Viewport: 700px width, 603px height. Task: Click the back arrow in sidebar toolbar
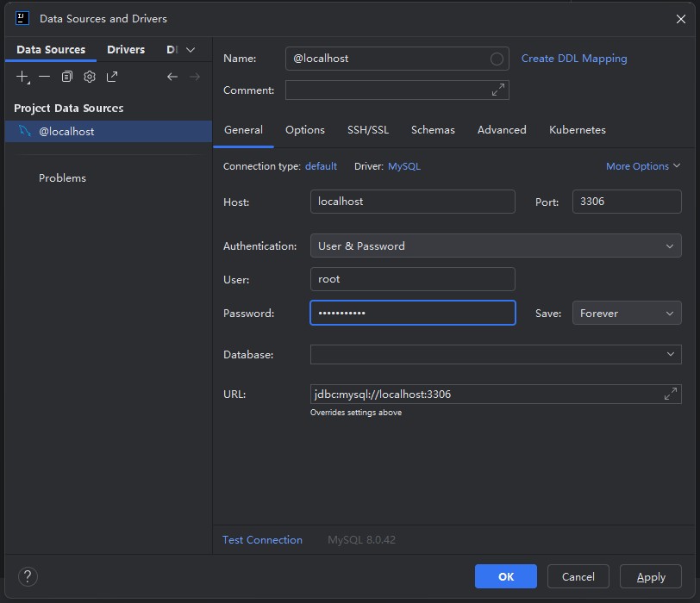click(172, 77)
